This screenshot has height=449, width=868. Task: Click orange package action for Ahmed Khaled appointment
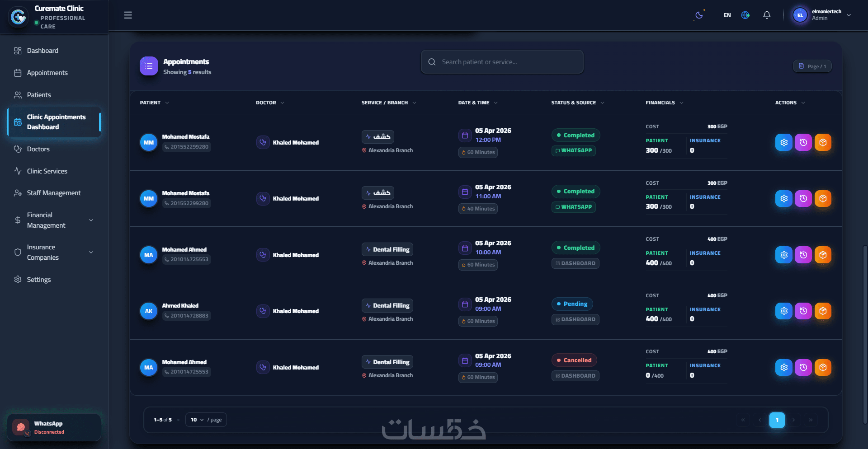click(x=823, y=311)
